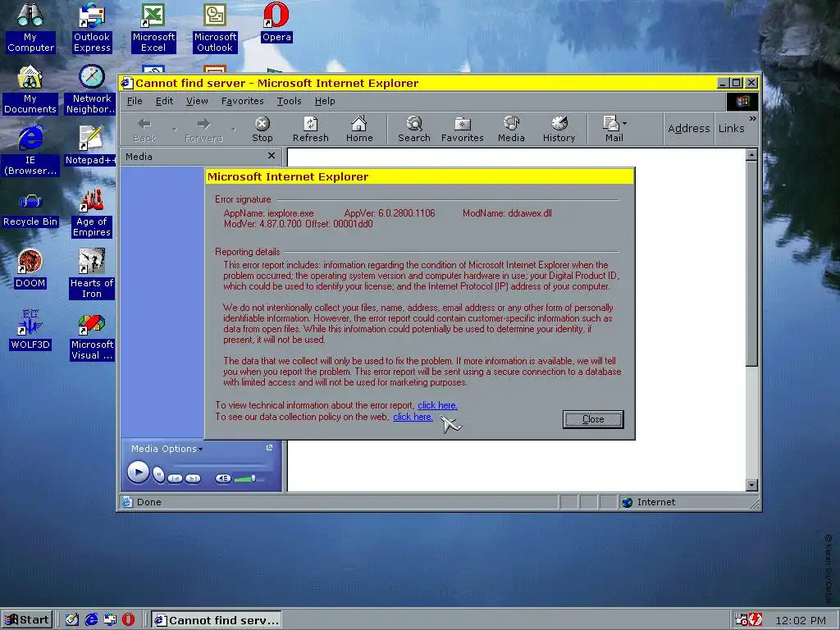Click the media seek bar
The width and height of the screenshot is (840, 630).
(x=221, y=465)
